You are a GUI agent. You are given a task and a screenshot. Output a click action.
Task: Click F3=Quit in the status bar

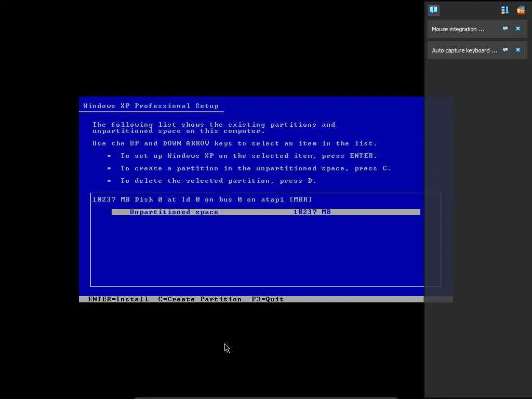point(268,299)
